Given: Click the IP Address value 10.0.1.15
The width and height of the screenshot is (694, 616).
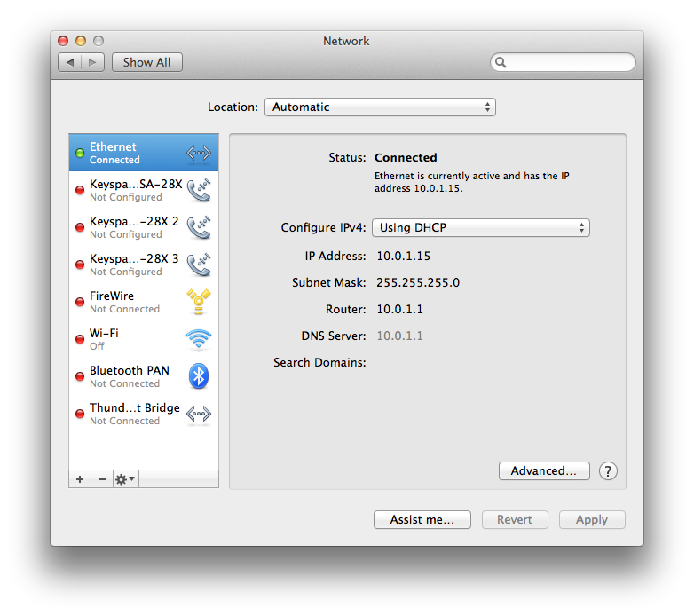Looking at the screenshot, I should [403, 256].
